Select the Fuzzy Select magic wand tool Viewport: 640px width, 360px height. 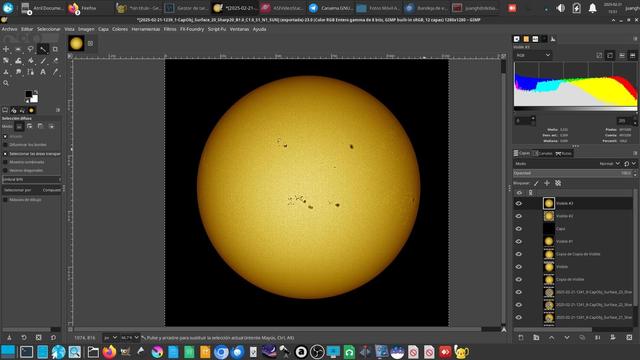click(43, 49)
